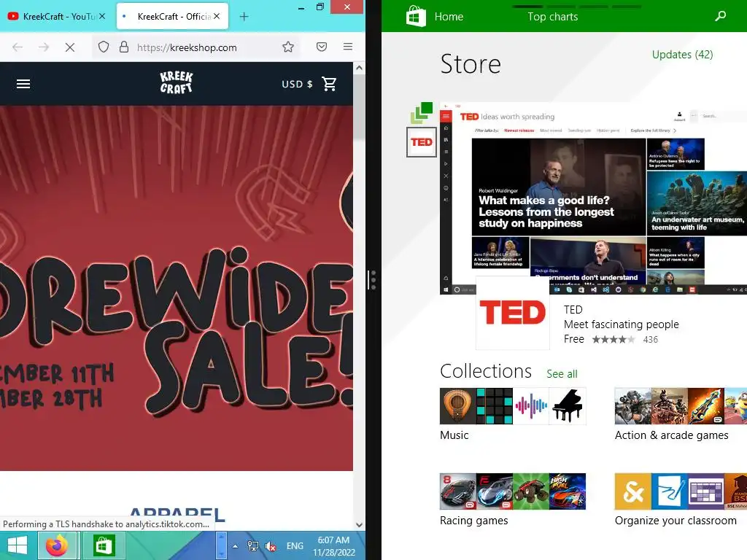Viewport: 747px width, 560px height.
Task: Open a new Firefox tab
Action: (244, 17)
